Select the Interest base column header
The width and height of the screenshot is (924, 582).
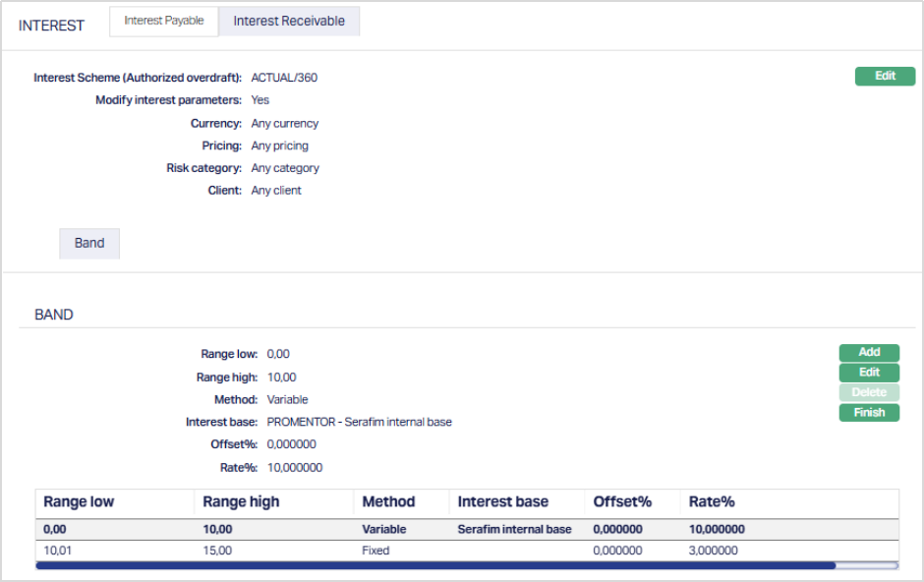click(x=502, y=501)
